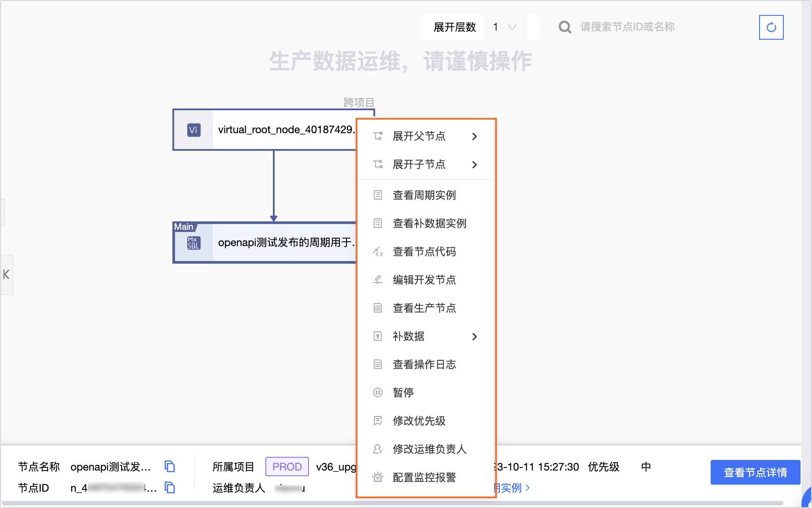Click the 所属项目 label
The width and height of the screenshot is (812, 508).
(233, 467)
